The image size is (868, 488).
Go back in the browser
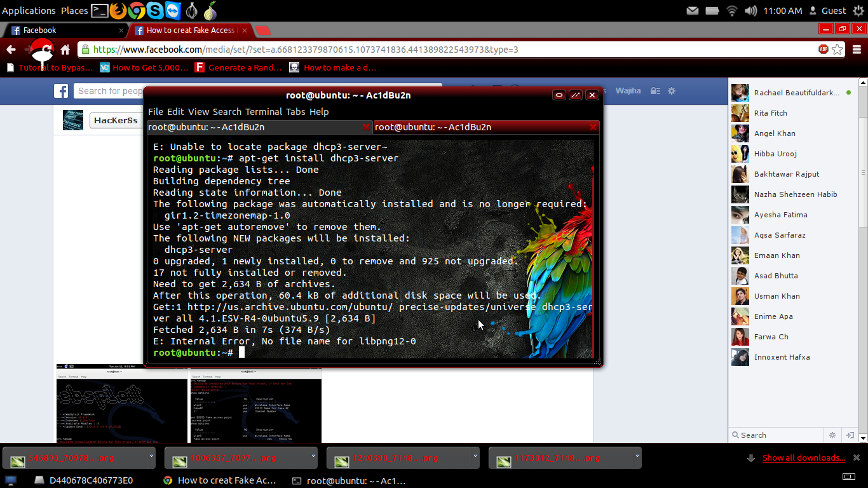pos(11,50)
